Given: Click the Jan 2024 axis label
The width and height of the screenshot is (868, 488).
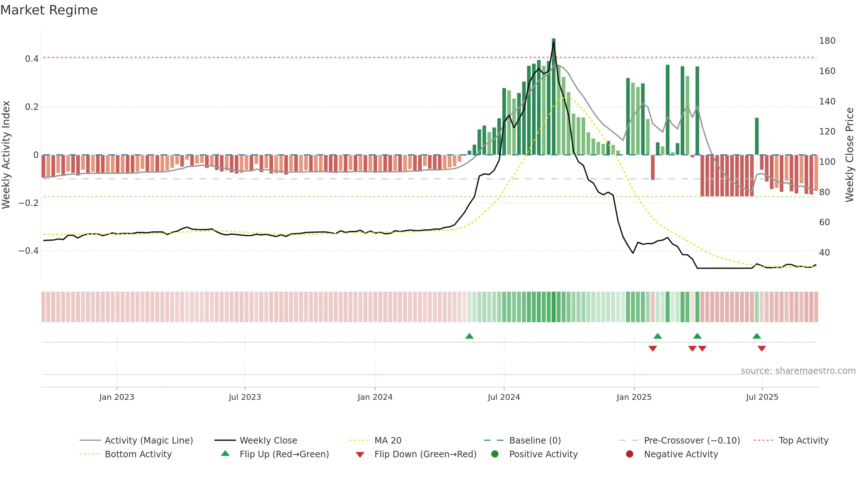Looking at the screenshot, I should [375, 397].
